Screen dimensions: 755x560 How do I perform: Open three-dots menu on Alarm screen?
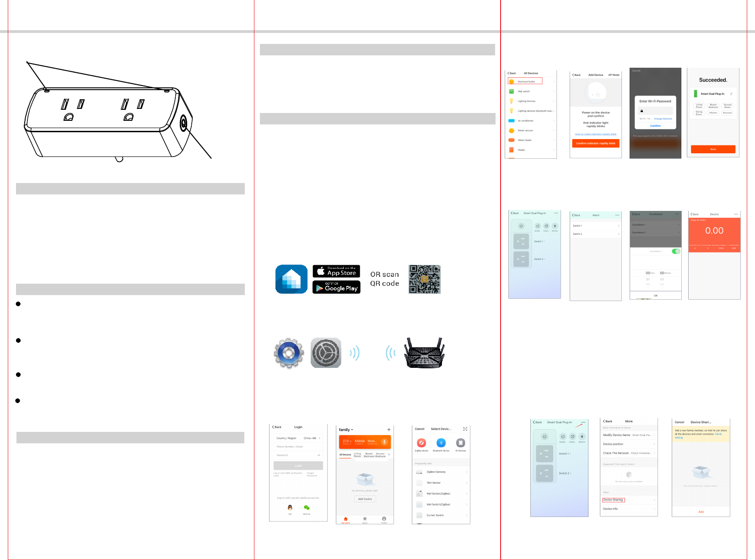pyautogui.click(x=617, y=215)
